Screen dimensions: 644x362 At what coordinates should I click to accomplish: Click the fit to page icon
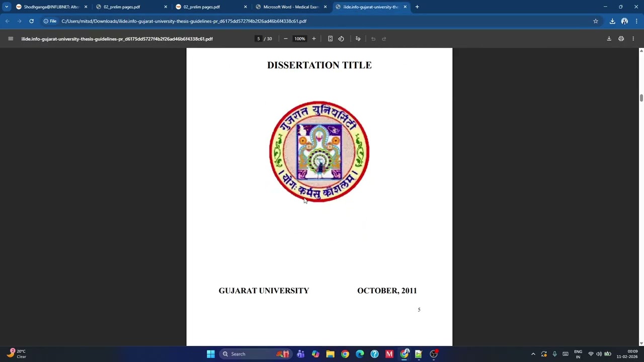pos(330,39)
